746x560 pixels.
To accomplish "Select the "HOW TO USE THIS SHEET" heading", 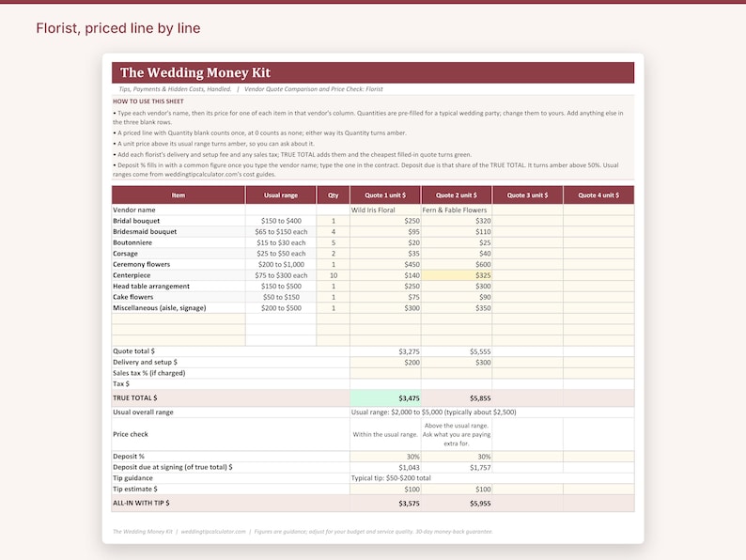I will (x=148, y=101).
